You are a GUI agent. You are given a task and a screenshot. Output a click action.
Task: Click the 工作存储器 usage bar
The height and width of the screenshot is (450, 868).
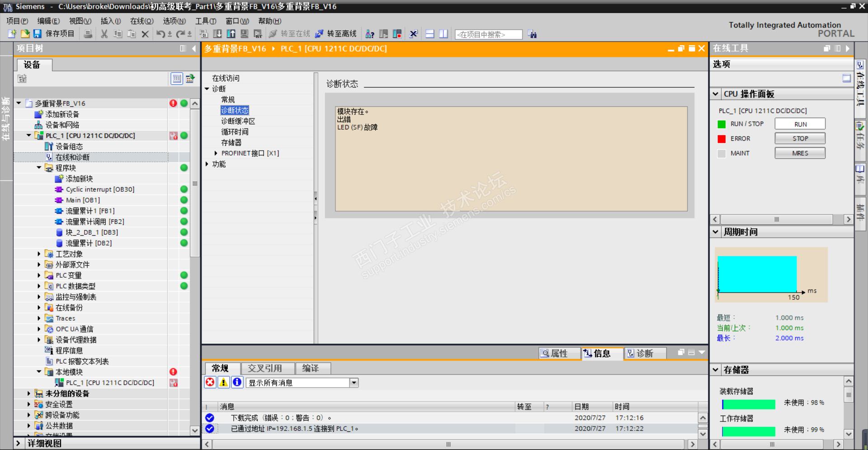(x=749, y=431)
